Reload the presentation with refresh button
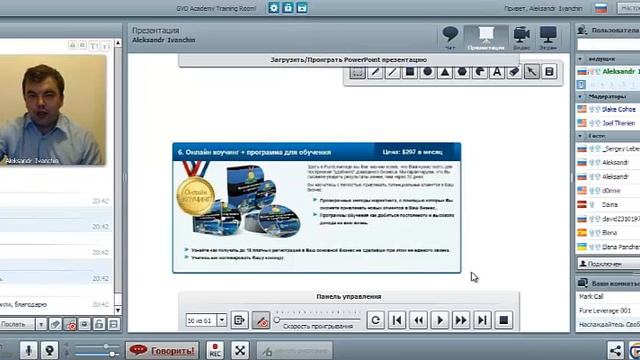 pyautogui.click(x=376, y=320)
